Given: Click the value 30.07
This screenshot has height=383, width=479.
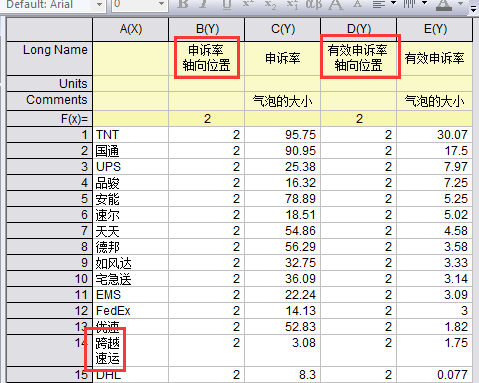Looking at the screenshot, I should [435, 135].
